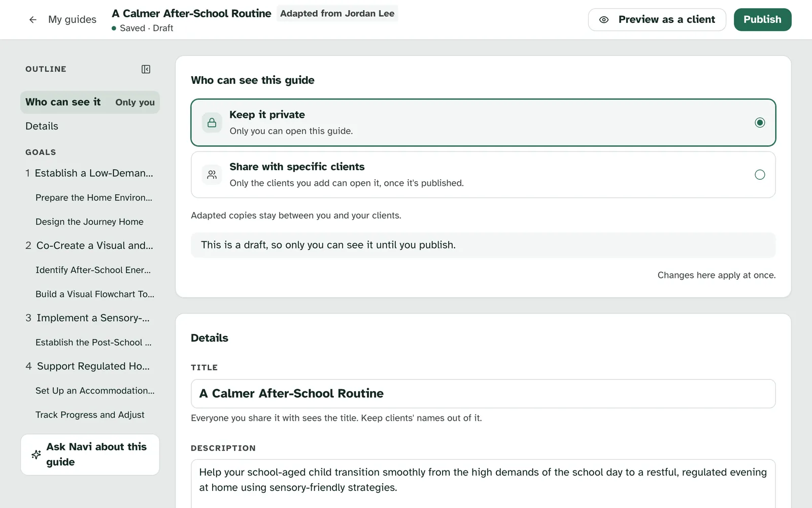Open Design the Journey Home step

pos(90,221)
